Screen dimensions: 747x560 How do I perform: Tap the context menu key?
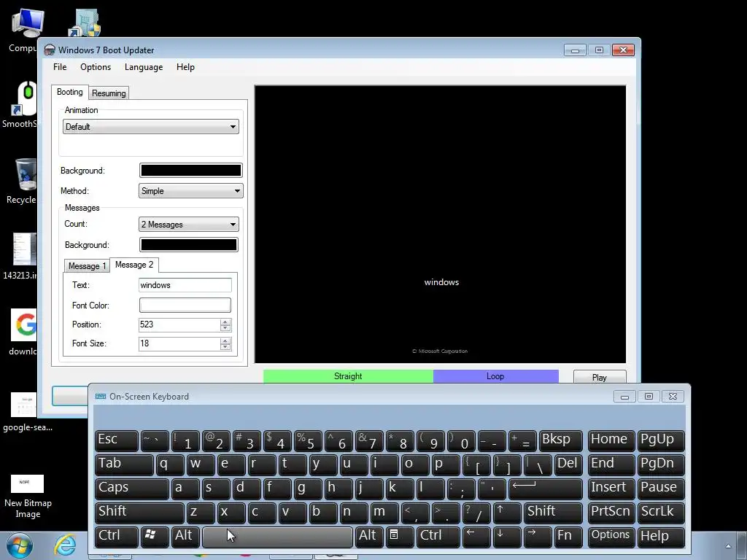(x=399, y=536)
